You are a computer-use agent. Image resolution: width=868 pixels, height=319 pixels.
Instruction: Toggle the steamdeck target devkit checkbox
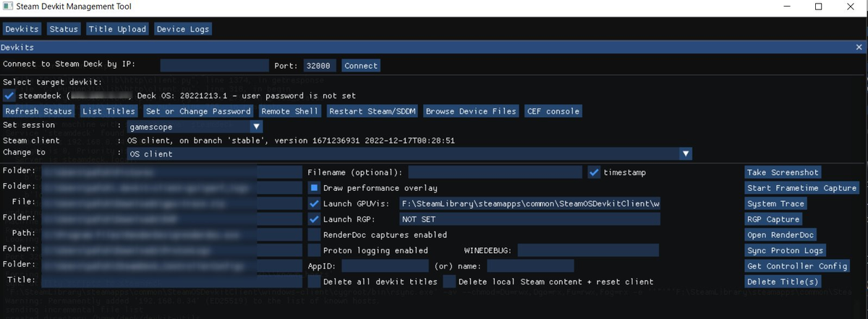(9, 95)
